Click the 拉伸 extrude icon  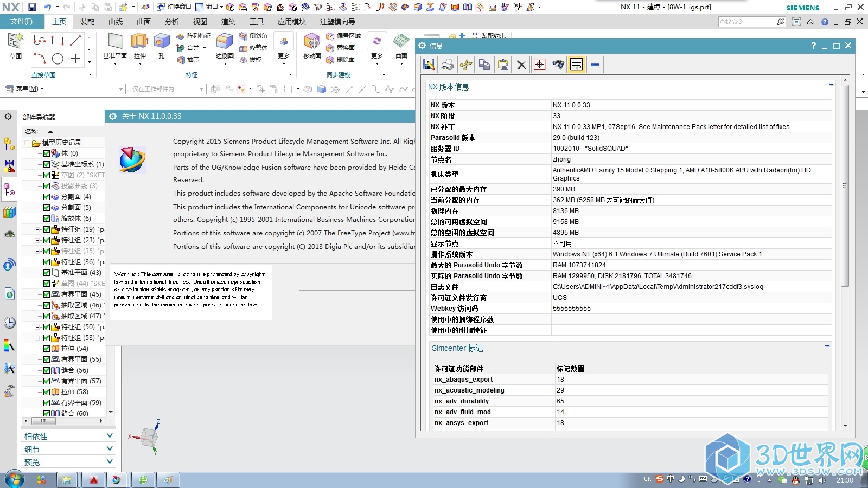139,42
